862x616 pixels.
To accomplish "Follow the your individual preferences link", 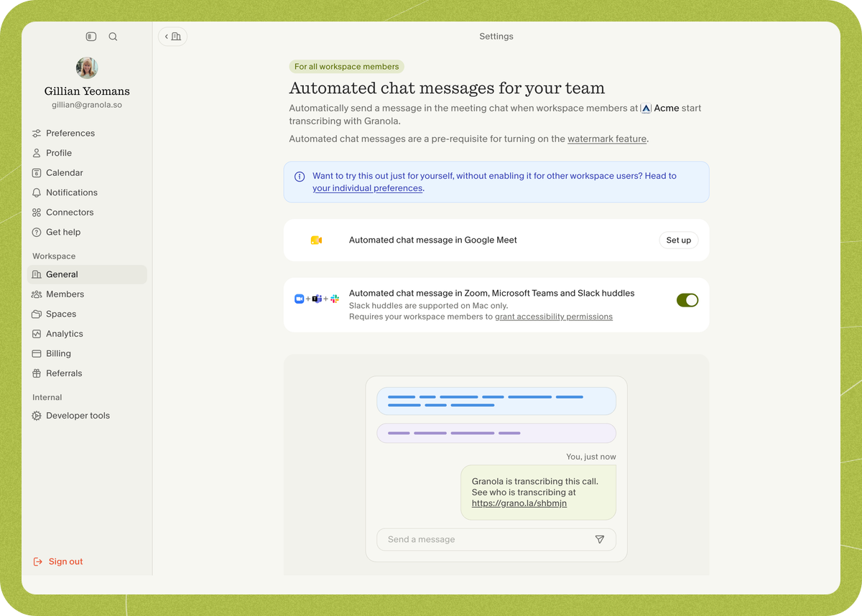I will (x=367, y=188).
